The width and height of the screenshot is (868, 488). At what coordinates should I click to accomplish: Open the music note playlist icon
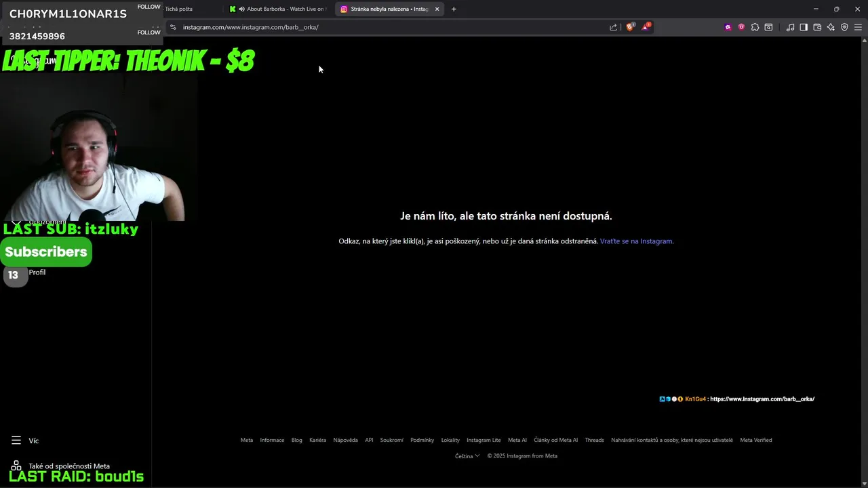(x=790, y=27)
